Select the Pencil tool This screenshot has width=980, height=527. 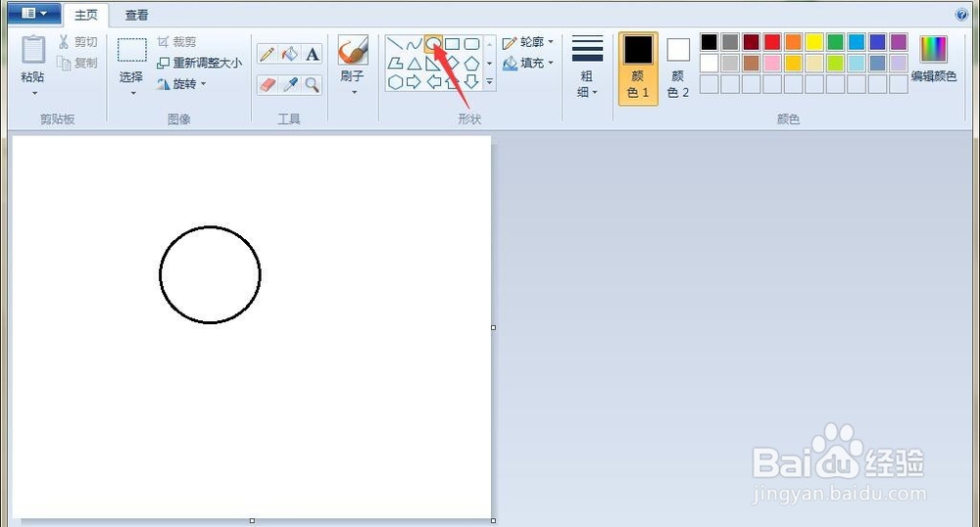pos(268,54)
